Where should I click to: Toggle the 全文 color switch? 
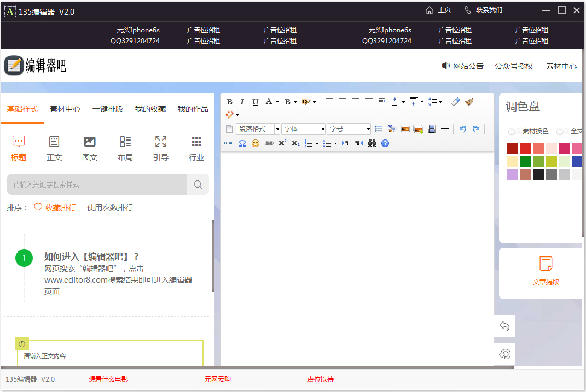562,131
